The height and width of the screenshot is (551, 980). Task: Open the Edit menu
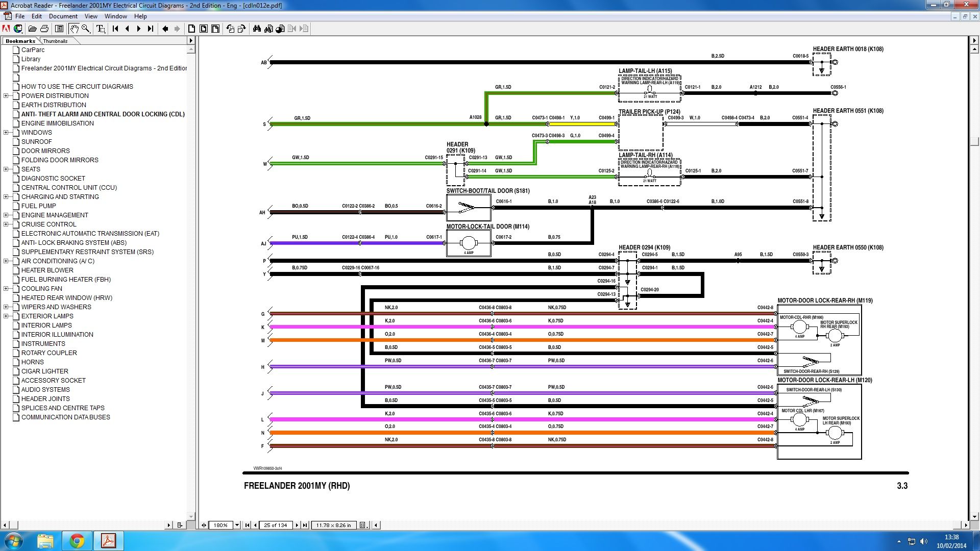pyautogui.click(x=37, y=16)
